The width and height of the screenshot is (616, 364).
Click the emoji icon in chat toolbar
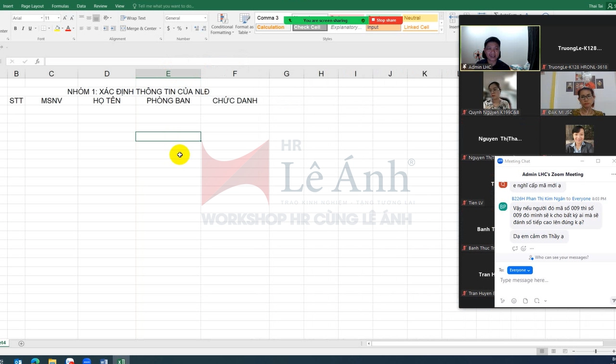point(514,301)
